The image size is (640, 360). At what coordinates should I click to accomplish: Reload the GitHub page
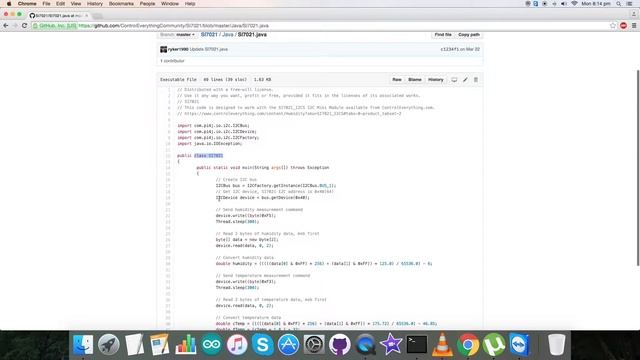pyautogui.click(x=24, y=25)
